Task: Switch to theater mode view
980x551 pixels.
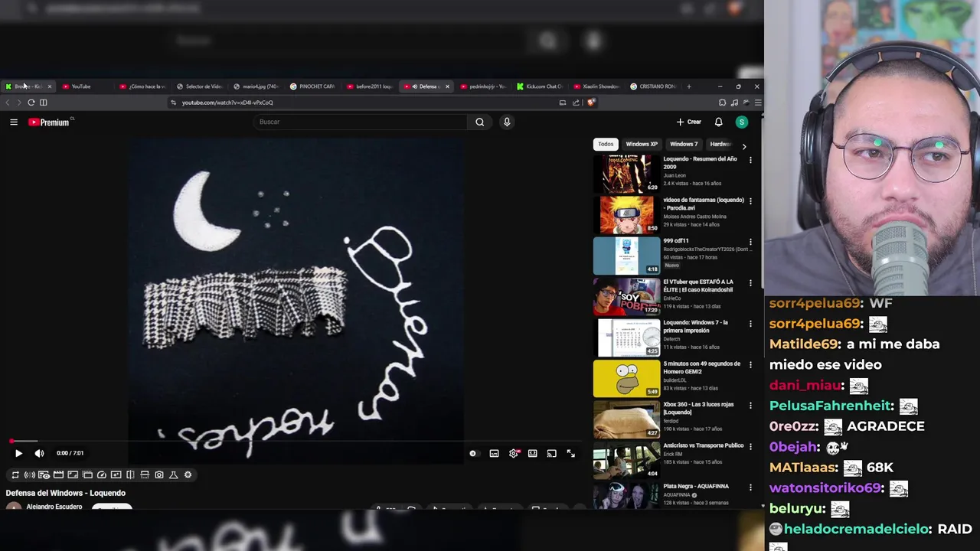Action: point(533,453)
